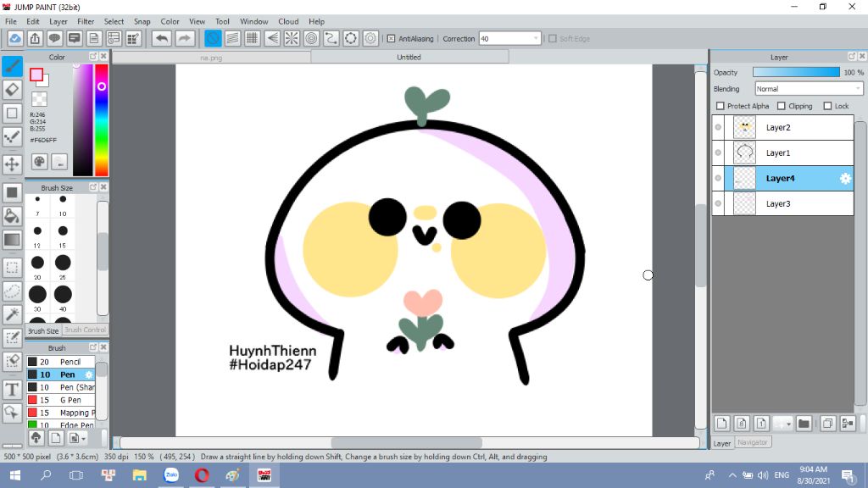This screenshot has width=868, height=488.
Task: Select the Eraser tool
Action: [x=12, y=90]
